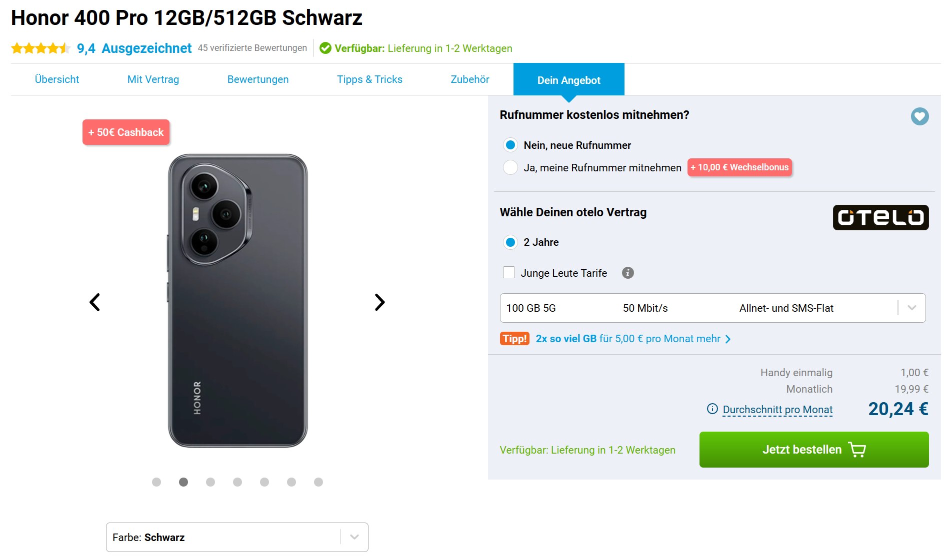Click the black Honor phone product image
This screenshot has width=952, height=560.
coord(237,300)
